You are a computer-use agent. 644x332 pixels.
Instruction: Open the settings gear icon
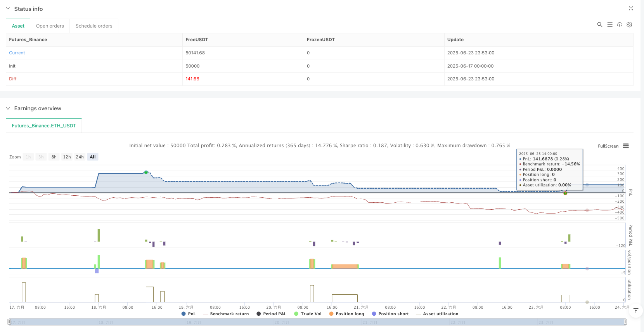[x=629, y=24]
